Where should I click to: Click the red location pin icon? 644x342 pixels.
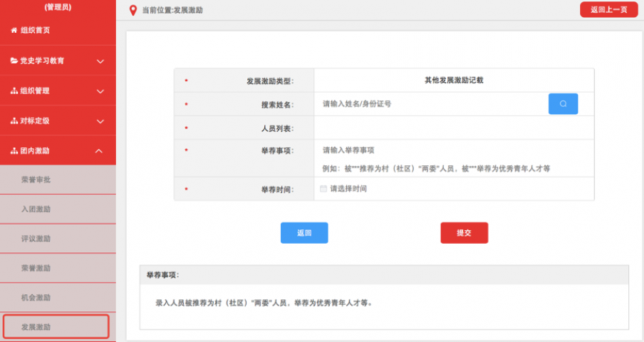(x=132, y=10)
